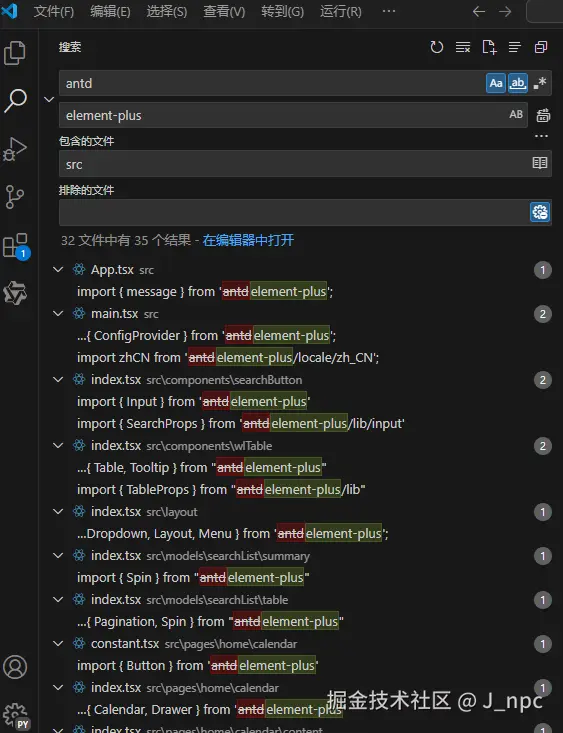The image size is (563, 733).
Task: Open the main.tsx file row
Action: pyautogui.click(x=299, y=313)
